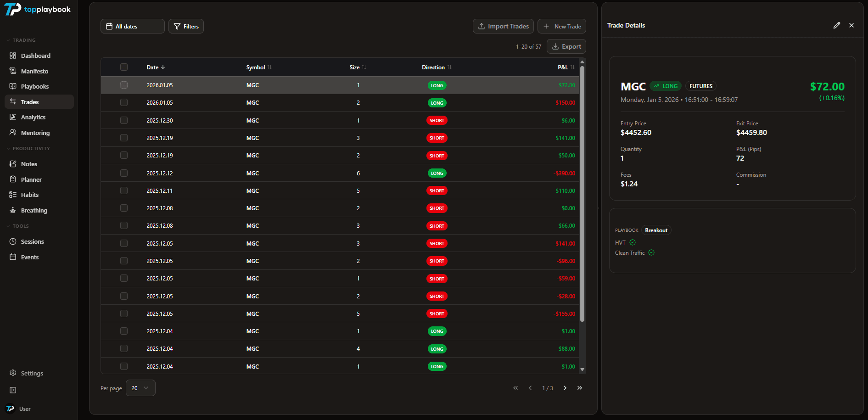The width and height of the screenshot is (868, 420).
Task: Open the Sessions tool
Action: [x=32, y=241]
